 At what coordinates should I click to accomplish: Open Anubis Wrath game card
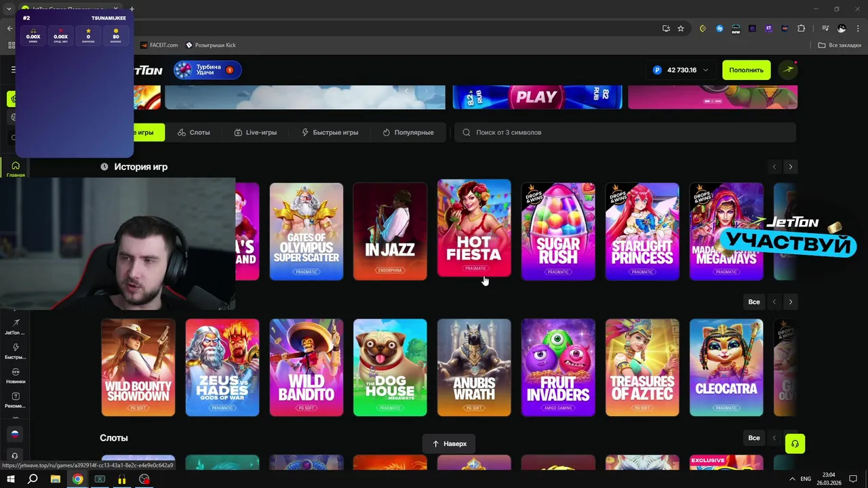point(474,367)
